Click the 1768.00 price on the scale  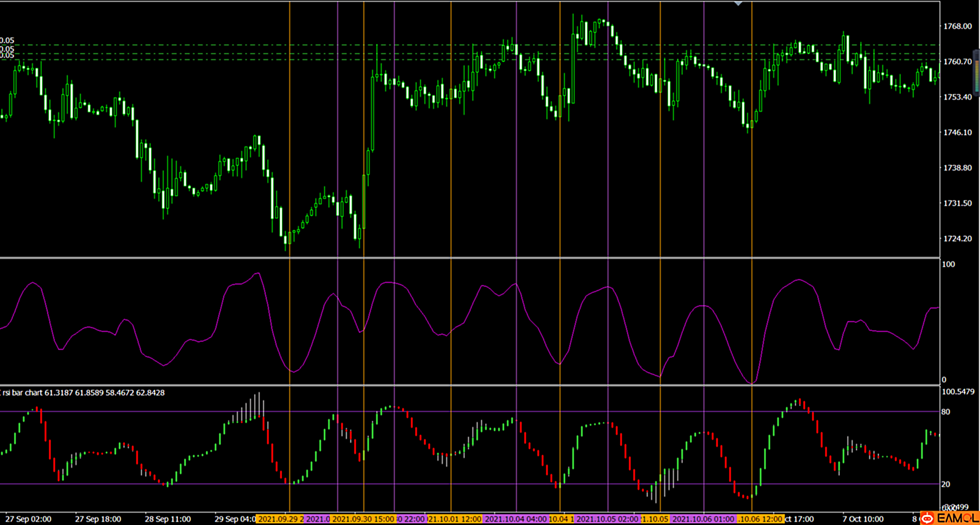tap(957, 26)
